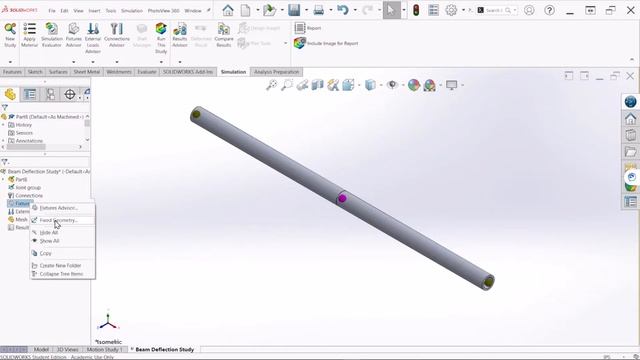Open the Sketch ribbon tab

35,72
